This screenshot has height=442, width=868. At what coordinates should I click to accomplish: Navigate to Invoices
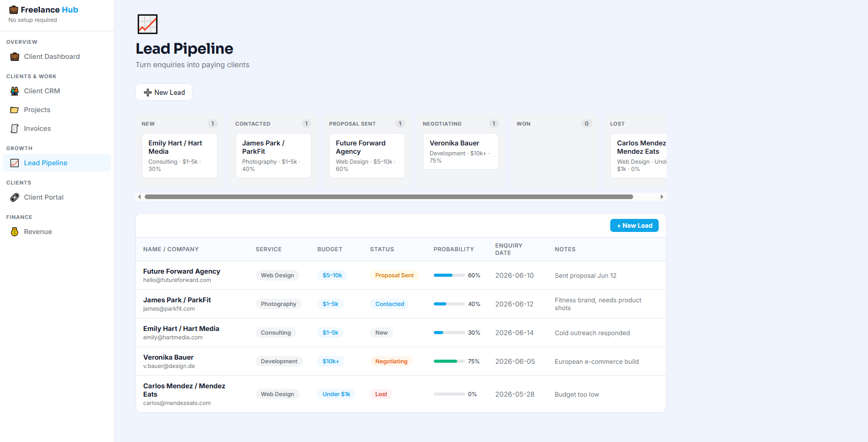pyautogui.click(x=57, y=129)
